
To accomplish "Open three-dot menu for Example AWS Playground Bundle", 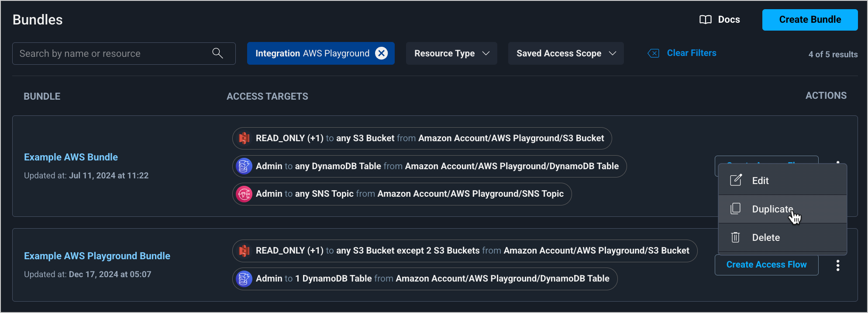I will click(x=837, y=265).
